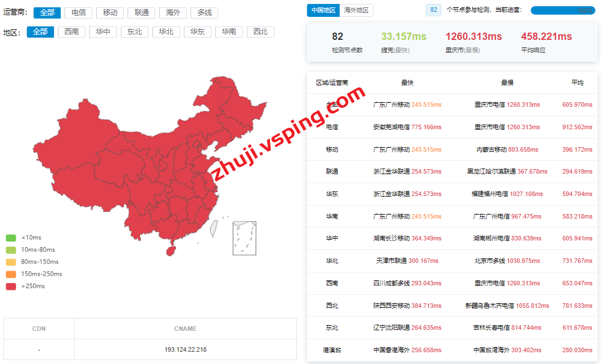Select the 电信 carrier filter
Image resolution: width=601 pixels, height=364 pixels.
pyautogui.click(x=79, y=12)
